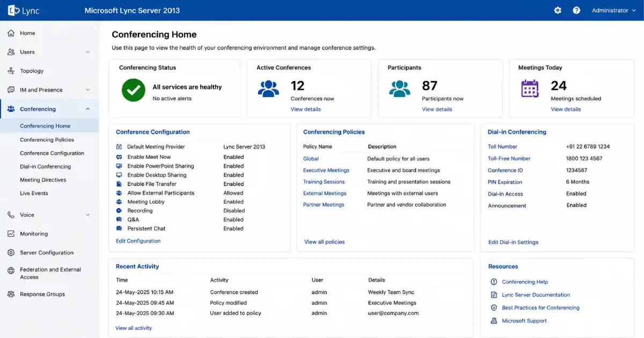The width and height of the screenshot is (644, 338).
Task: Open the Executive Meetings policy
Action: pyautogui.click(x=326, y=170)
